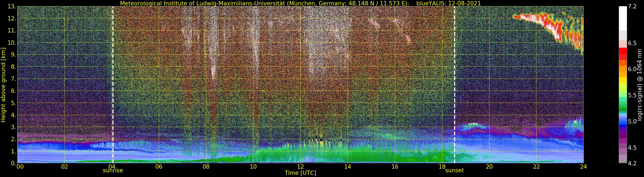The width and height of the screenshot is (644, 177).
Task: Pick the yellow segment of the colorbar
Action: (623, 80)
